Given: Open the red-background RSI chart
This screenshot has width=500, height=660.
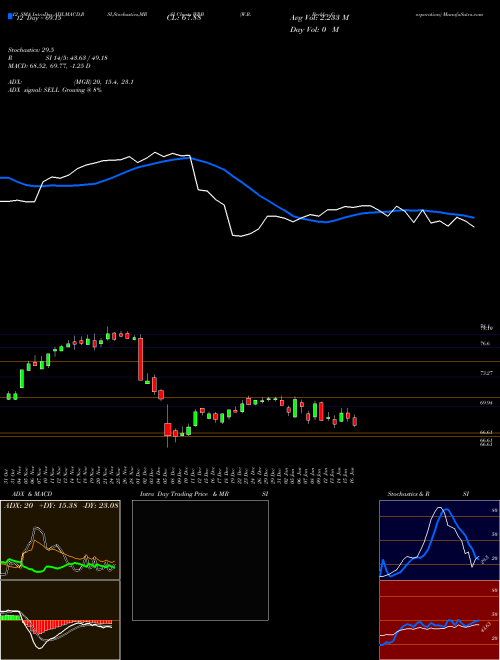Looking at the screenshot, I should (x=439, y=620).
